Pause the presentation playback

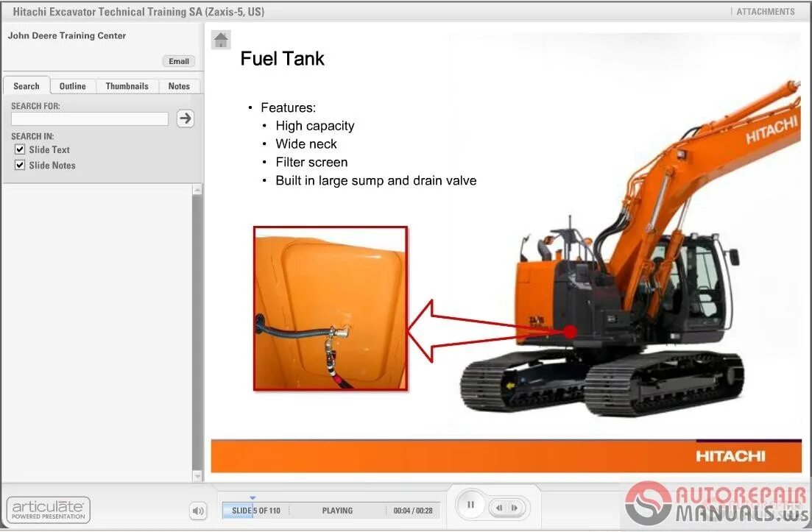(x=470, y=505)
